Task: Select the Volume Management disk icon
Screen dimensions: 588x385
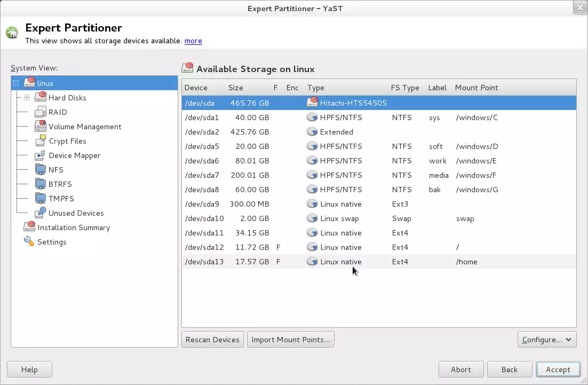Action: click(41, 127)
